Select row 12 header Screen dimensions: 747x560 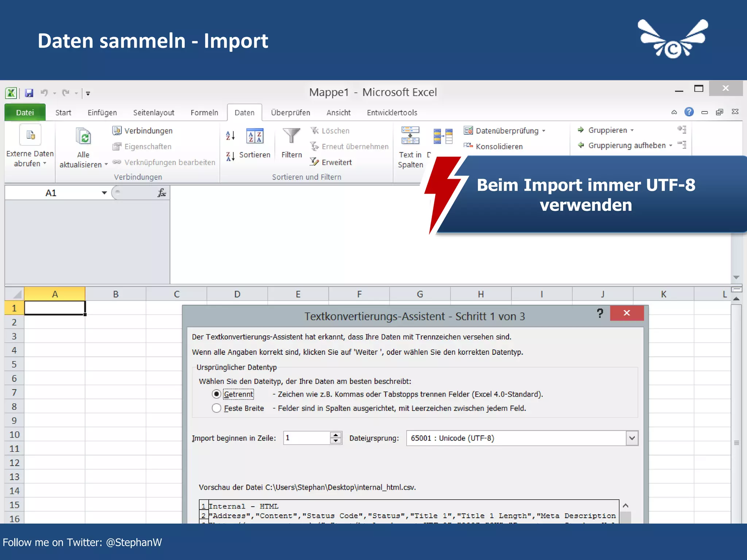[x=14, y=463]
